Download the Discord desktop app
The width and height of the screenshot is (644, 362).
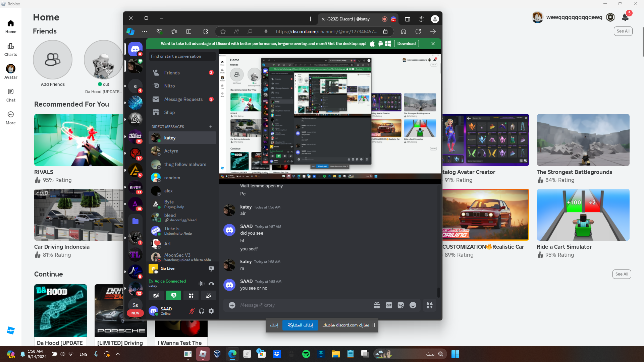pyautogui.click(x=407, y=44)
